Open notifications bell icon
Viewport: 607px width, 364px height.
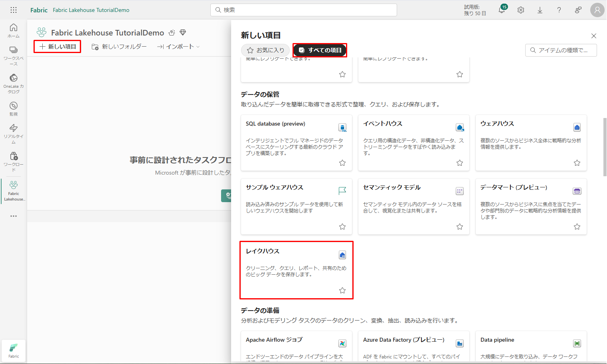[x=502, y=10]
